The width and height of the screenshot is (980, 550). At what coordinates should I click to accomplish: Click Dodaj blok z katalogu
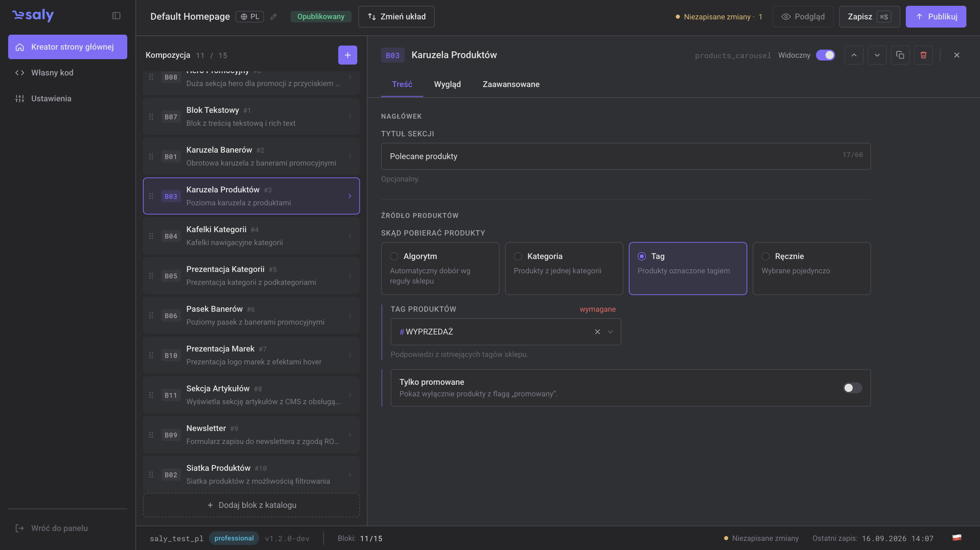pos(251,505)
